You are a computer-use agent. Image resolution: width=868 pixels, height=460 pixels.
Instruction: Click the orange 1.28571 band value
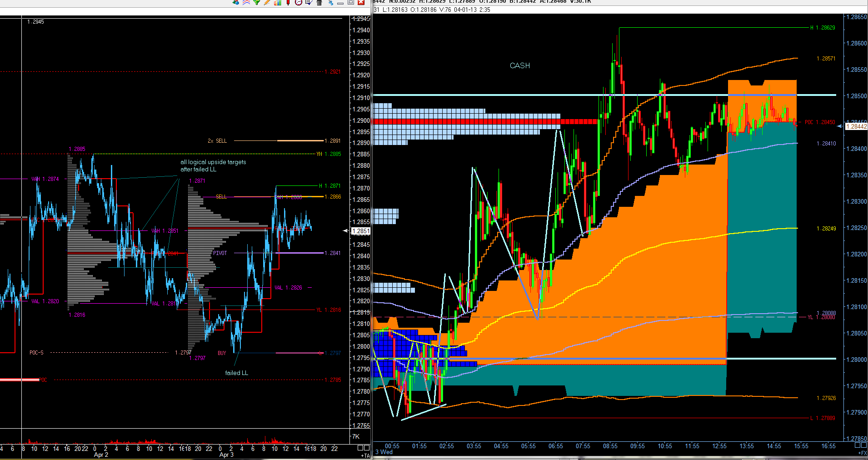coord(826,59)
